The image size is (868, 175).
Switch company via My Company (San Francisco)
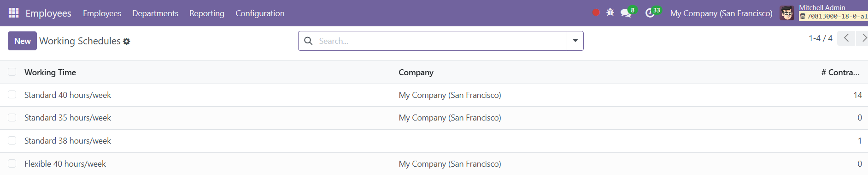pos(721,13)
